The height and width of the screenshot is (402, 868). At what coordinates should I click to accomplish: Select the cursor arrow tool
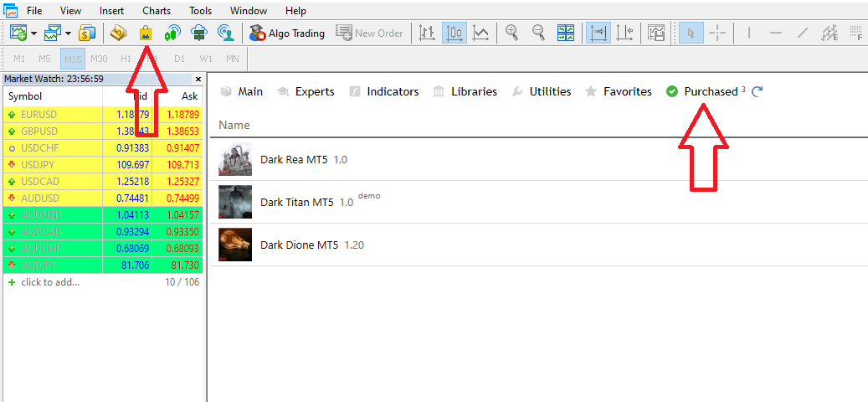691,33
